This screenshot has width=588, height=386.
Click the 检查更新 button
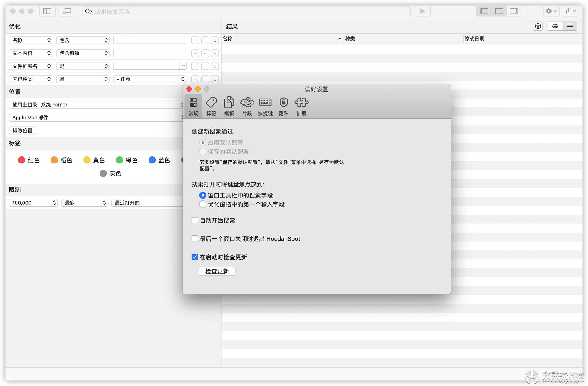pos(217,272)
